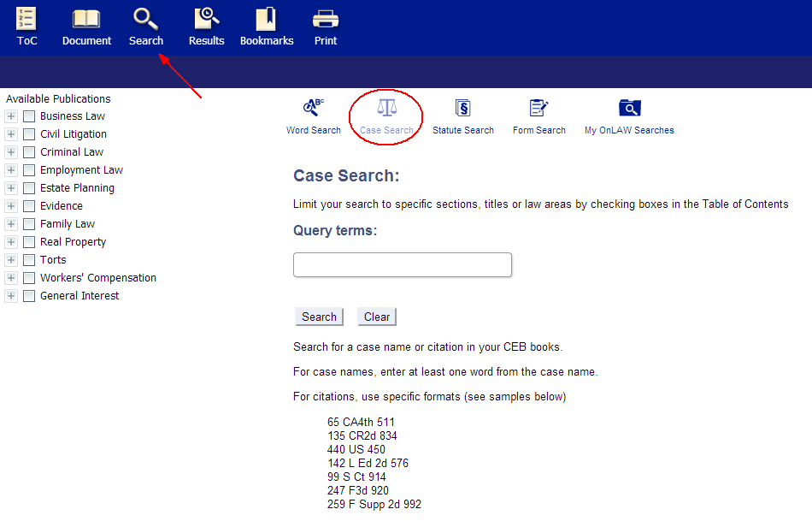The width and height of the screenshot is (812, 527).
Task: Expand the General Interest tree node
Action: [x=11, y=296]
